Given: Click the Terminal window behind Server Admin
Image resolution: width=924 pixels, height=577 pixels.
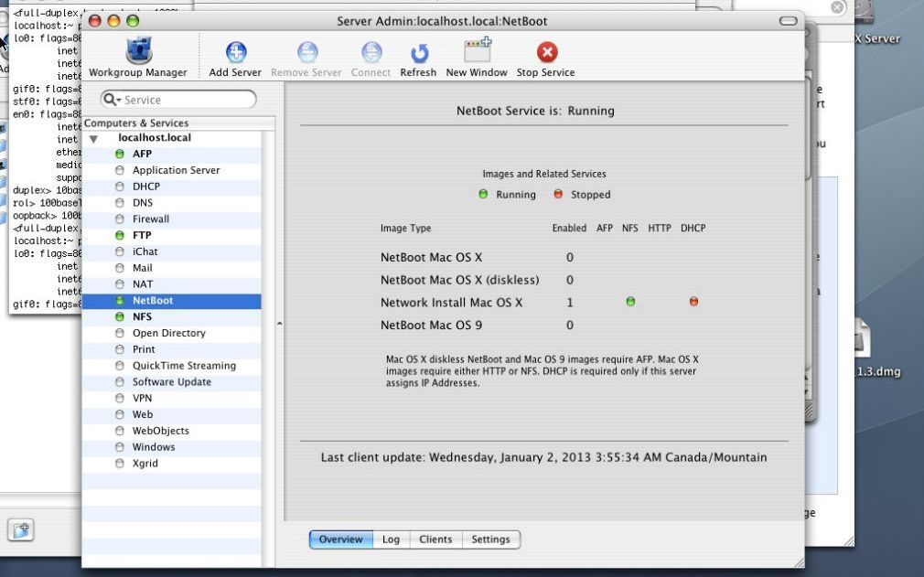Looking at the screenshot, I should coord(44,159).
